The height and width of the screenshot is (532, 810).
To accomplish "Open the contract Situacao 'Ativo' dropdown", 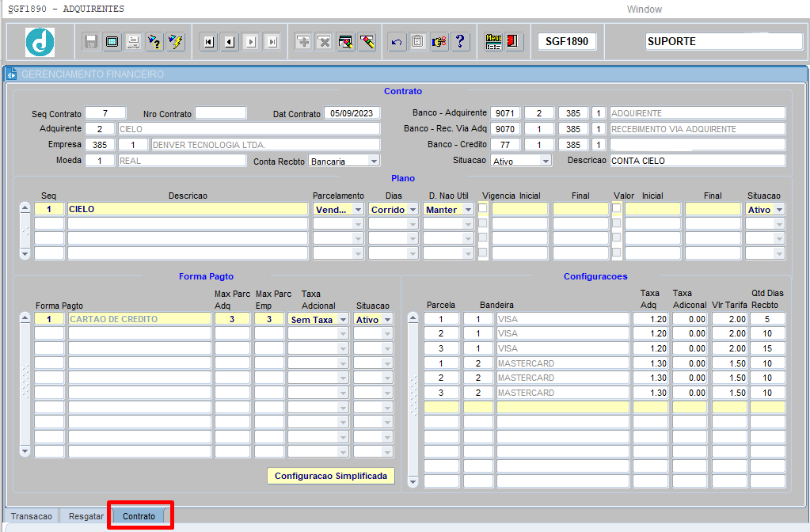I will (x=546, y=161).
